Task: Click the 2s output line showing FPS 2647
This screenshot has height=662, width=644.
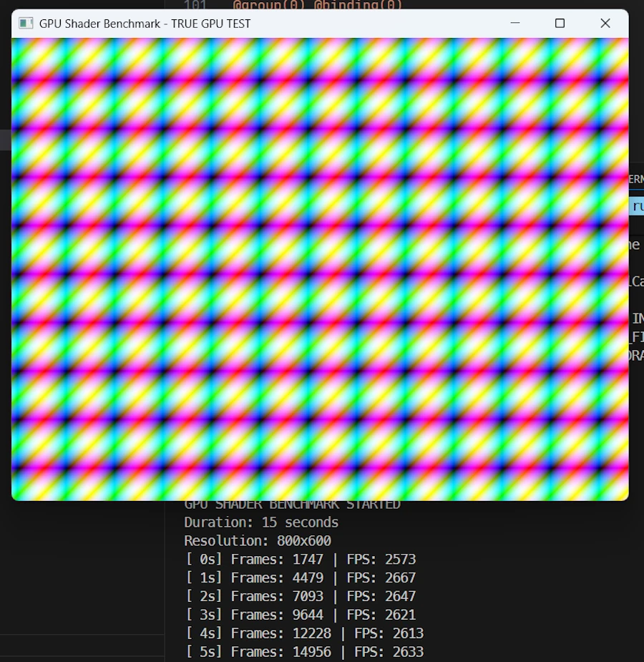Action: click(300, 596)
